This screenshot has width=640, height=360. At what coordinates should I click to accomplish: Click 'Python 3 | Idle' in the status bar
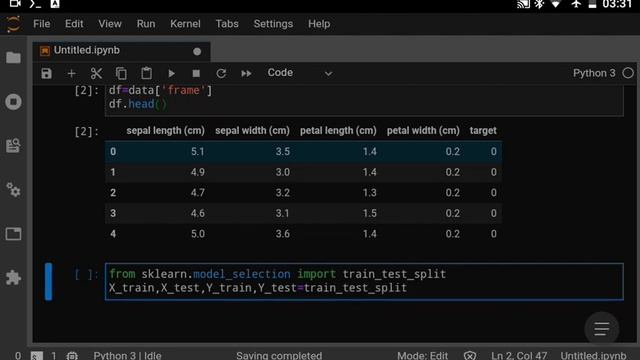(x=127, y=356)
